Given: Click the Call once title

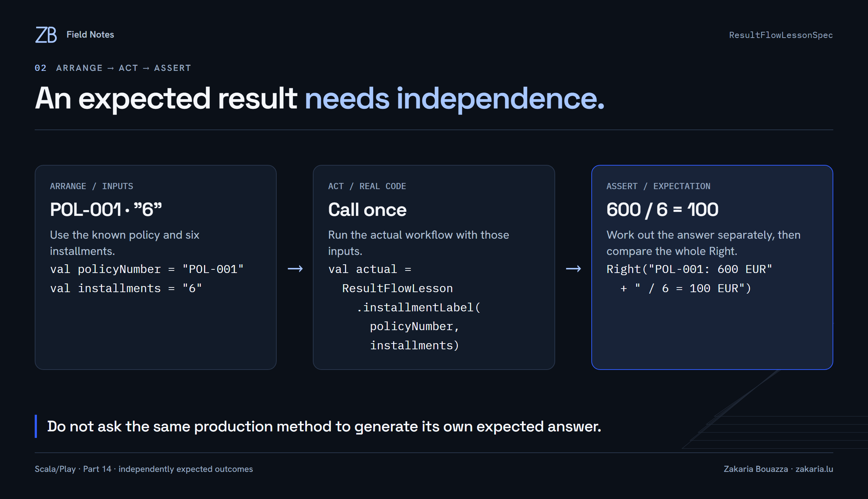Looking at the screenshot, I should click(367, 210).
